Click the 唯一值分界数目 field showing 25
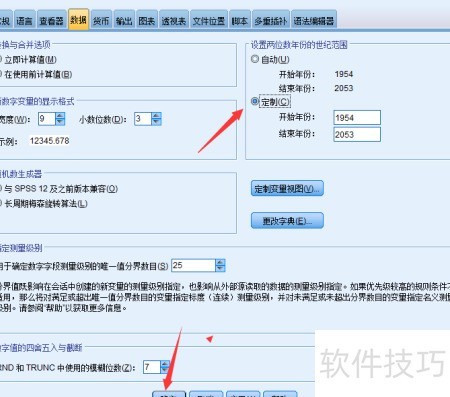The height and width of the screenshot is (397, 450). [193, 265]
